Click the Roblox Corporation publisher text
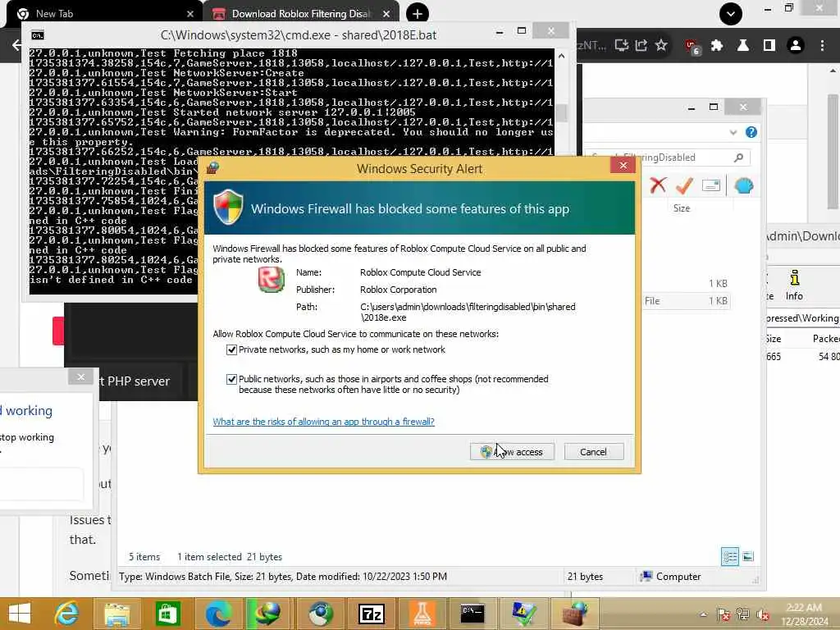 coord(398,290)
